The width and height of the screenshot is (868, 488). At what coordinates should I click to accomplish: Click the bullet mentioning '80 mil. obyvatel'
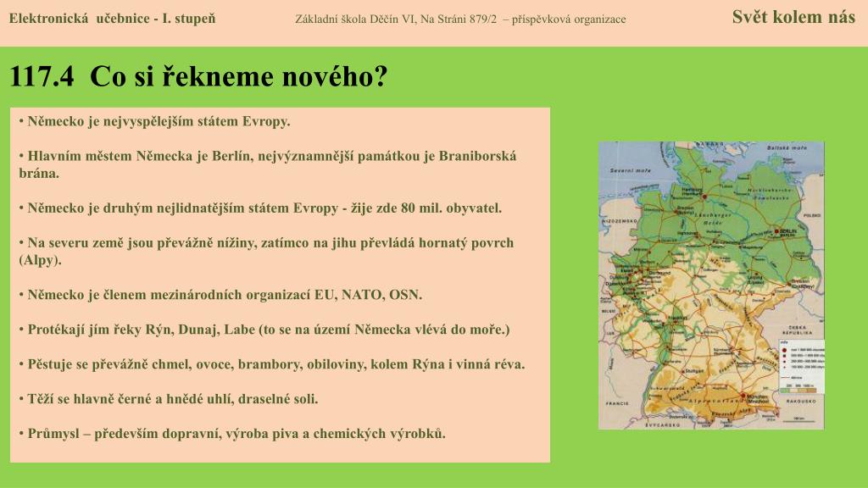pyautogui.click(x=260, y=208)
